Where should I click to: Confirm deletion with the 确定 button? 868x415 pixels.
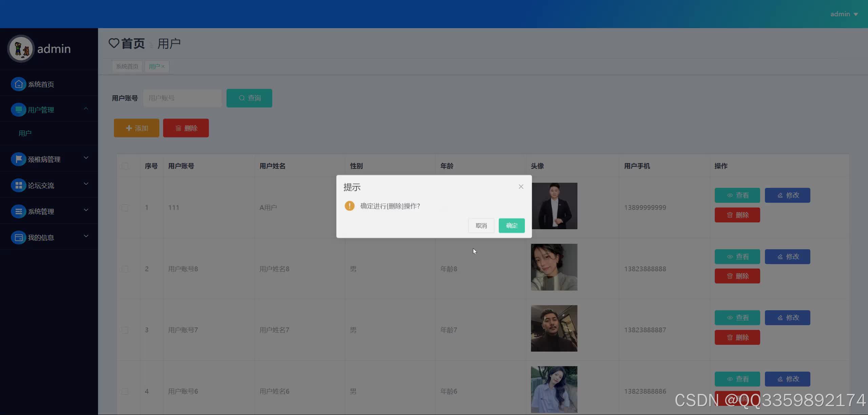coord(511,225)
